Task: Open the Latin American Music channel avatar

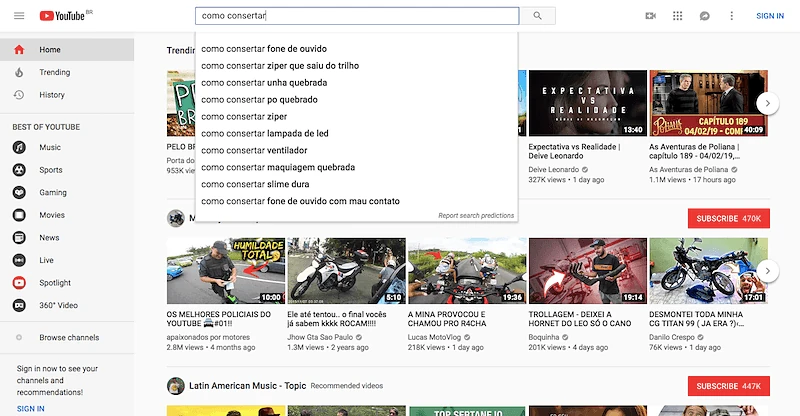Action: pyautogui.click(x=176, y=386)
